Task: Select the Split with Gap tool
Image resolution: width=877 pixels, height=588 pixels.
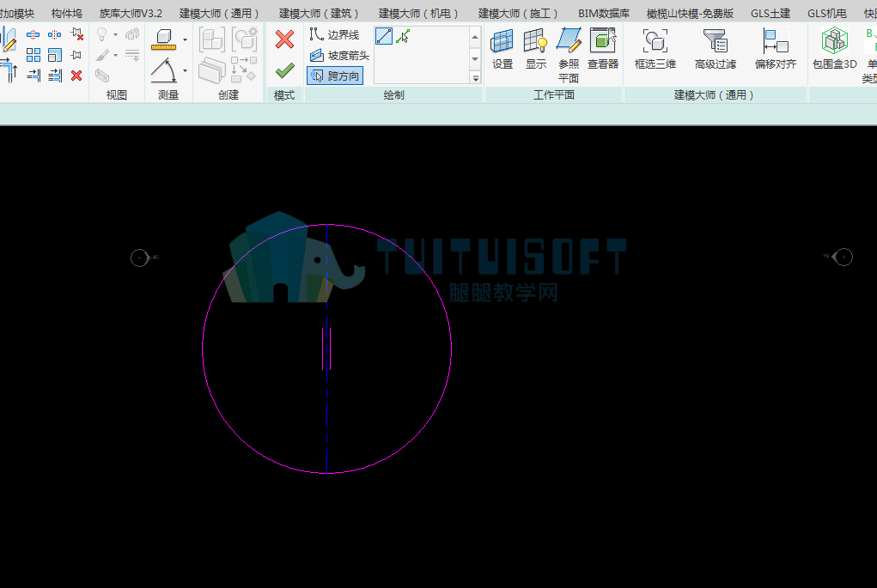Action: click(55, 34)
